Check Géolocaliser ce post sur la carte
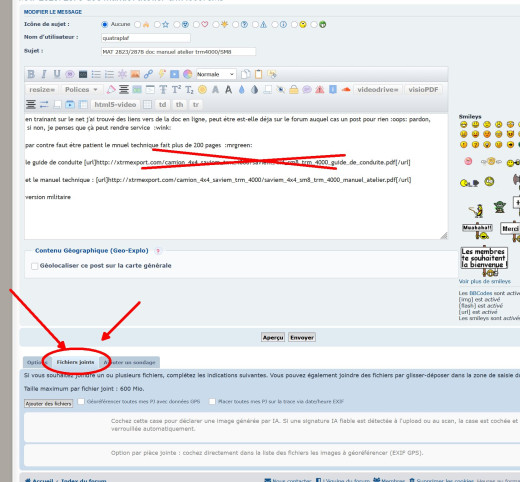520x482 pixels. [x=34, y=266]
